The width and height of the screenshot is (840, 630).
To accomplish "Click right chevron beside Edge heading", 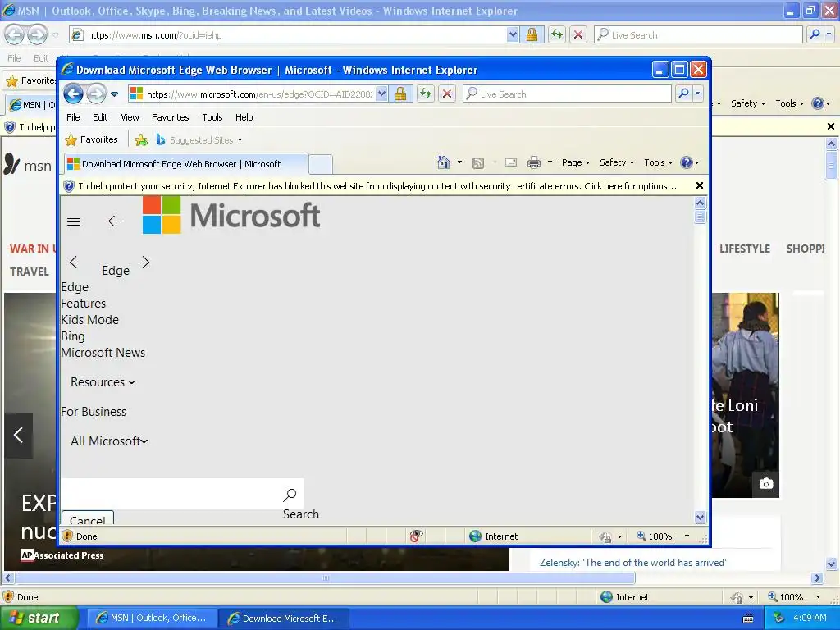I will coord(146,262).
